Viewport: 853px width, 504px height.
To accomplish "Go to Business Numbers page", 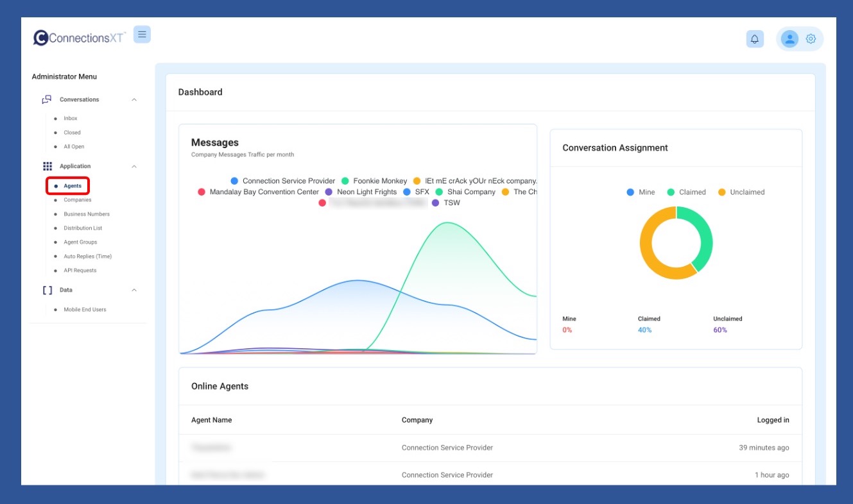I will pos(87,214).
